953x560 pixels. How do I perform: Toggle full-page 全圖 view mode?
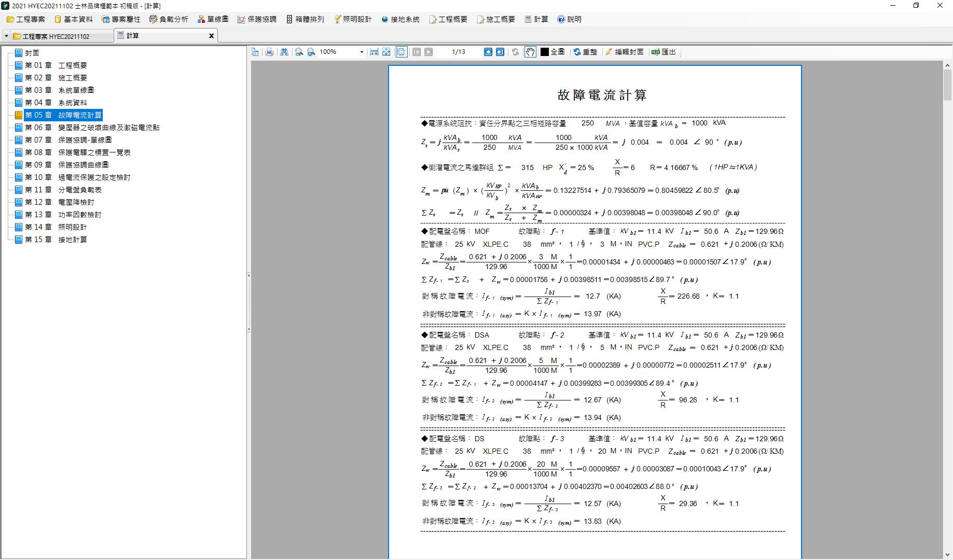tap(553, 52)
